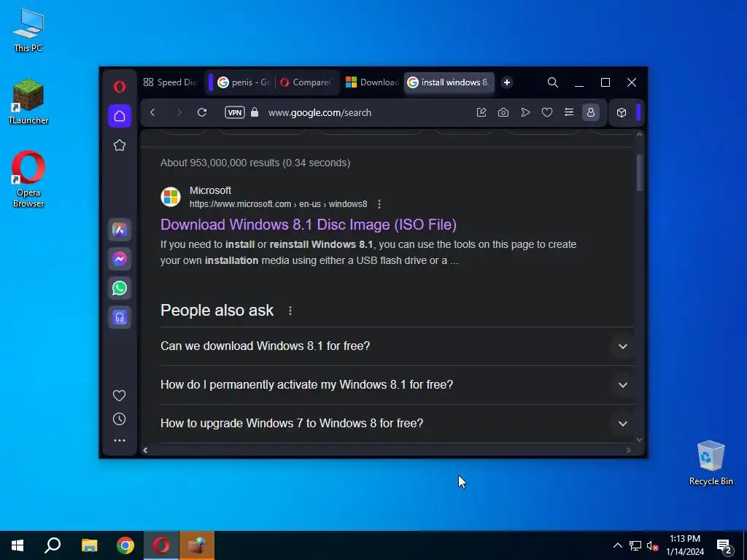
Task: Toggle the VPN badge in address bar
Action: tap(234, 112)
